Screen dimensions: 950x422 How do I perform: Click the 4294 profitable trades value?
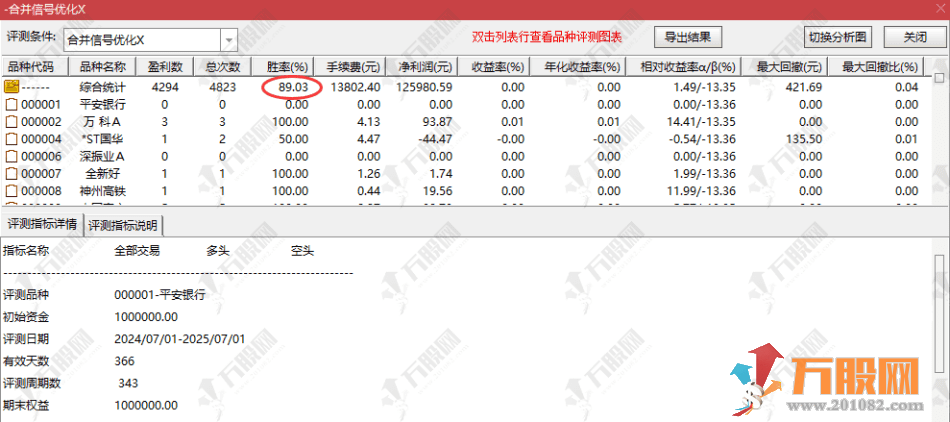[165, 87]
